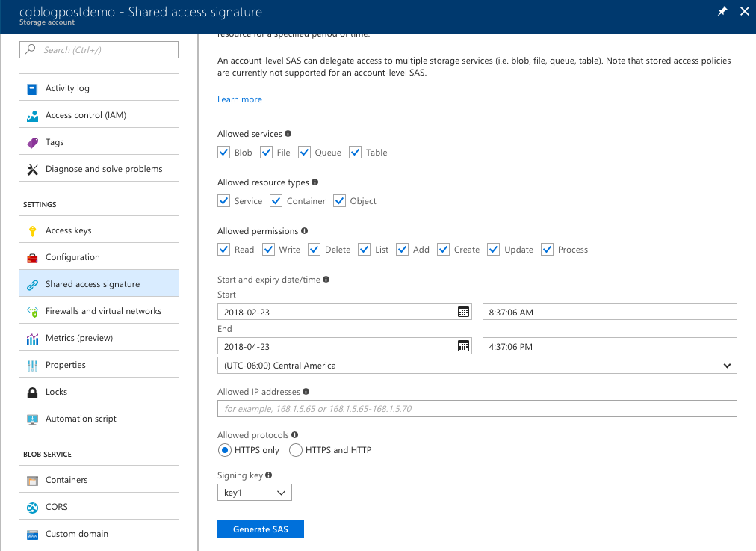This screenshot has width=756, height=551.
Task: Uncheck the Blob service checkbox
Action: (223, 153)
